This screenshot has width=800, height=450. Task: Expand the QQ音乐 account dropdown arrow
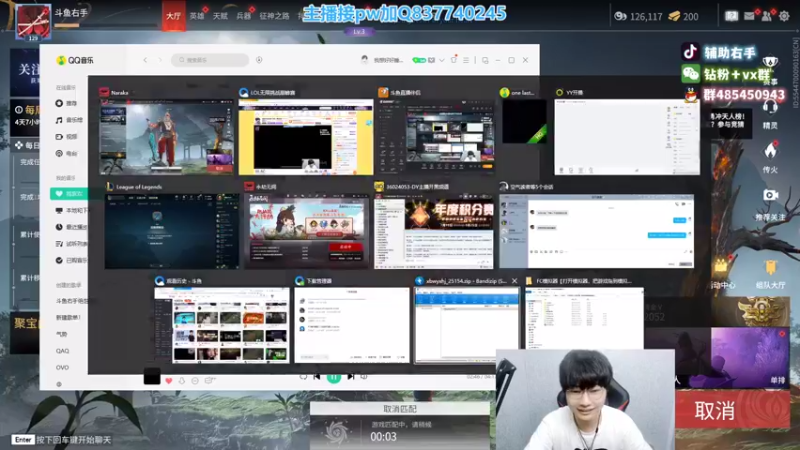[x=442, y=60]
